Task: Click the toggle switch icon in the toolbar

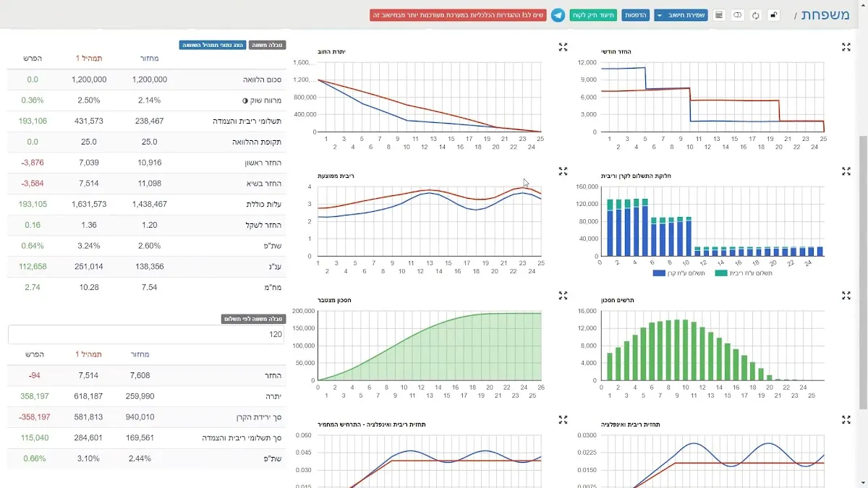Action: coord(737,15)
